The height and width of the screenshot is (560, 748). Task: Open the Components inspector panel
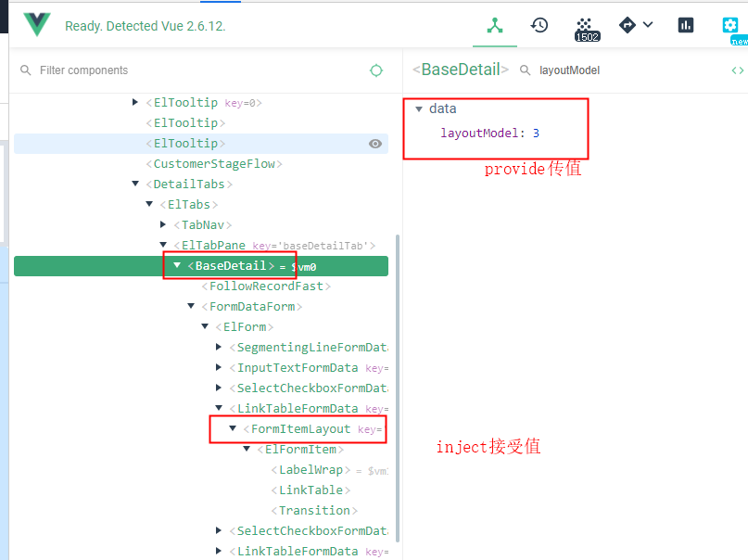click(494, 26)
